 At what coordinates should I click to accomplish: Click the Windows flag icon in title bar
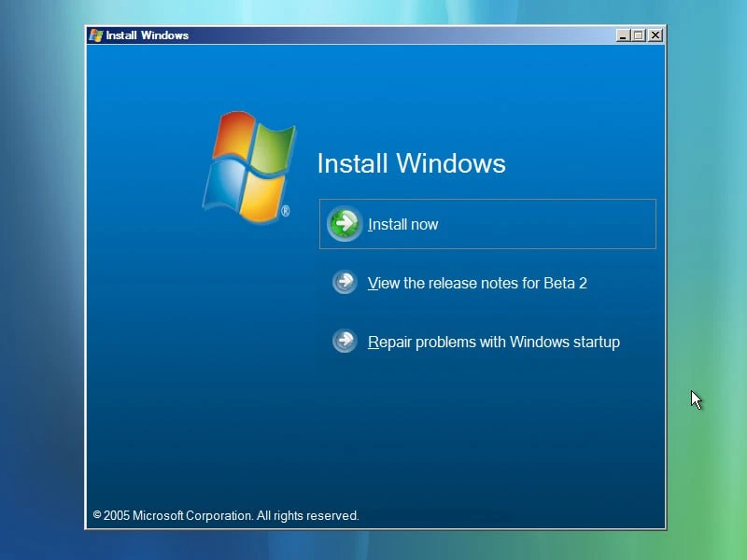[96, 35]
